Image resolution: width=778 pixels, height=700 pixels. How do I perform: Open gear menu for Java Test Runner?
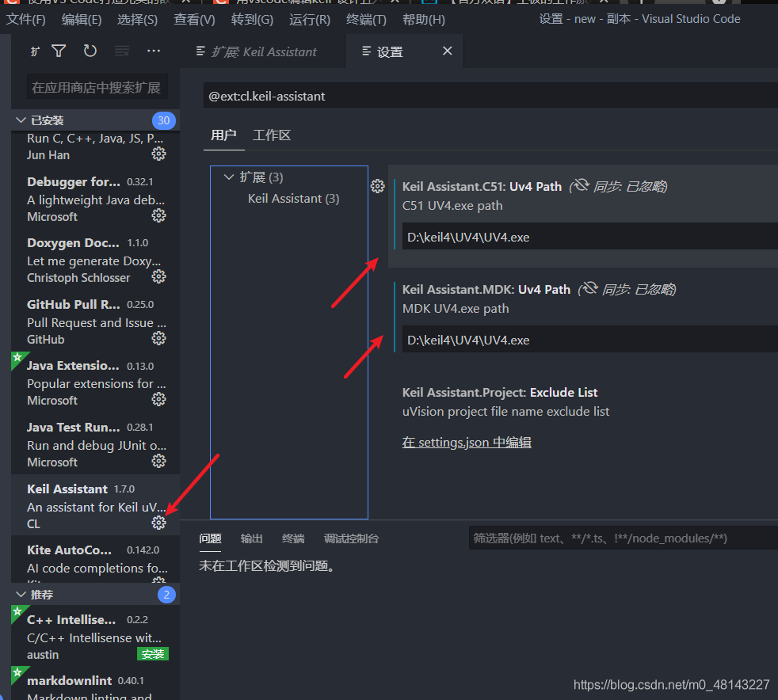click(158, 462)
